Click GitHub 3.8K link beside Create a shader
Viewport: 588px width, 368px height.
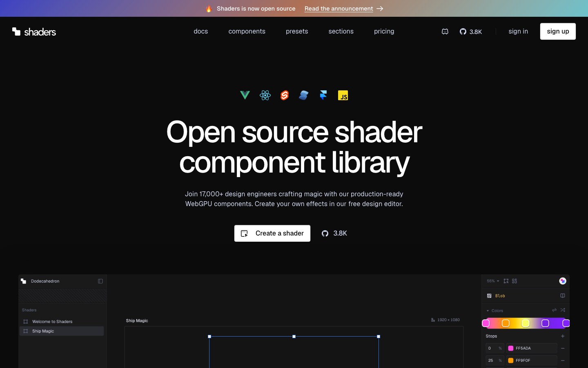click(x=334, y=233)
